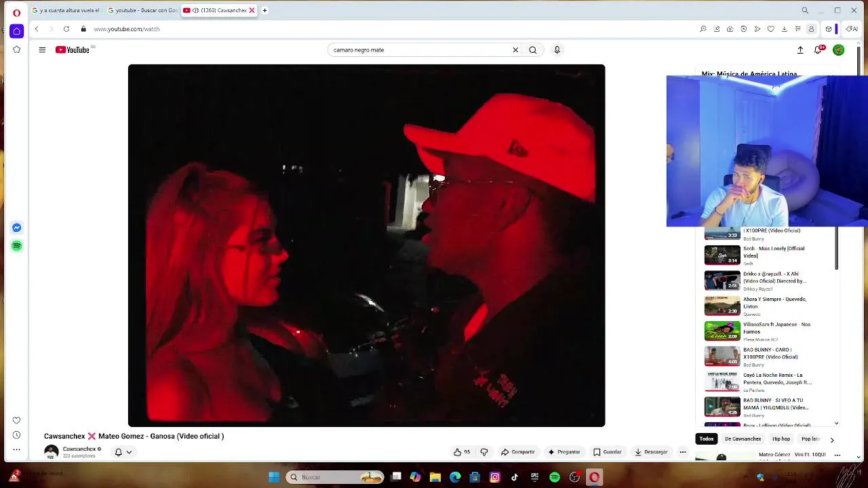
Task: Open Opera sidebar bookmarks star
Action: 16,49
